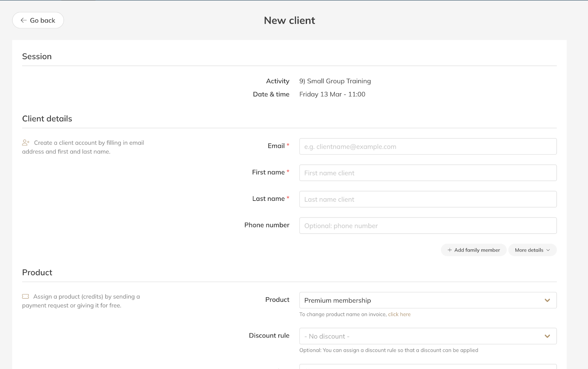This screenshot has width=588, height=369.
Task: Click into the First name field
Action: pos(428,173)
